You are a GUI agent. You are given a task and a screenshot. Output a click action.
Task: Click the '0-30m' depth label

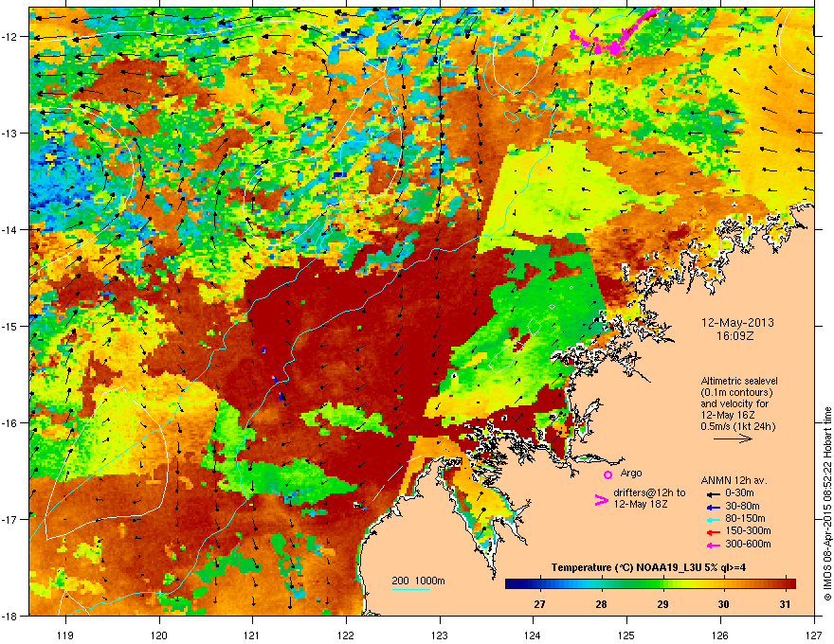point(740,493)
